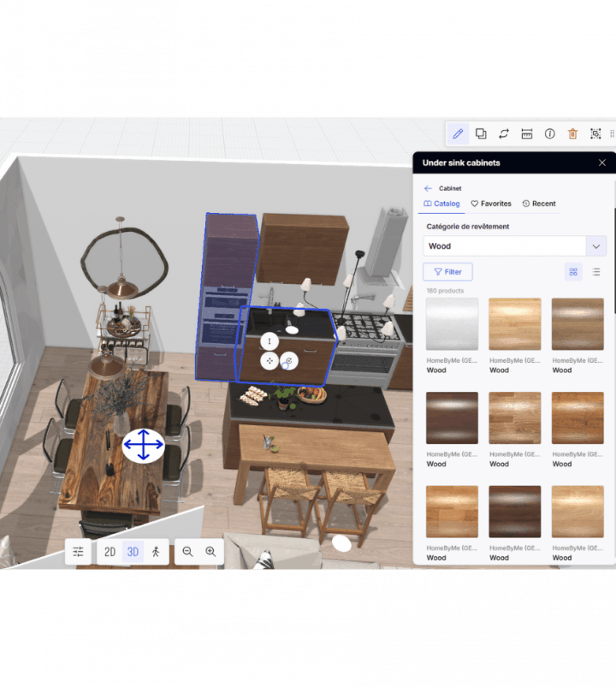Select the pencil edit tool
This screenshot has height=687, width=616.
458,133
